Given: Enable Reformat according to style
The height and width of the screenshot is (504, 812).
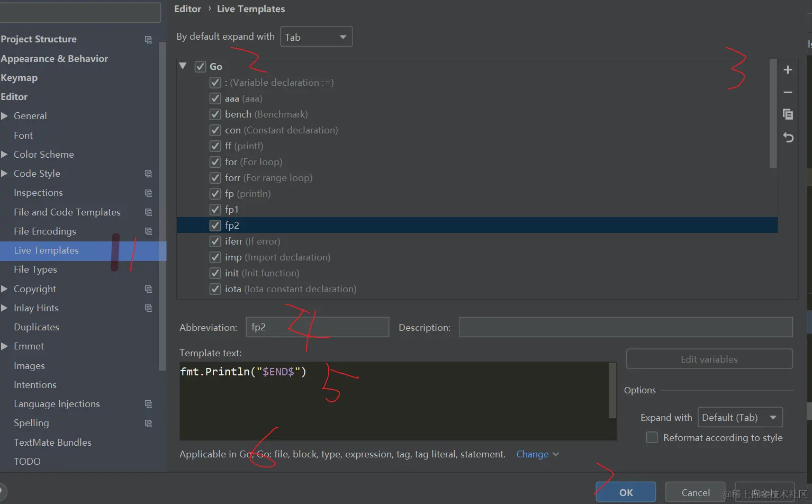Looking at the screenshot, I should coord(652,438).
